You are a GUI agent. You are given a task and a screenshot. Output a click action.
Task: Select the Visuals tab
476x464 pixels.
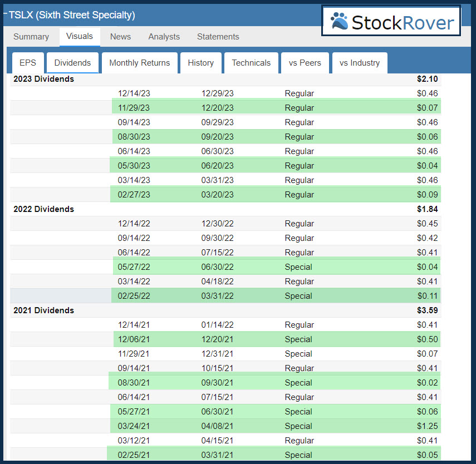point(80,37)
